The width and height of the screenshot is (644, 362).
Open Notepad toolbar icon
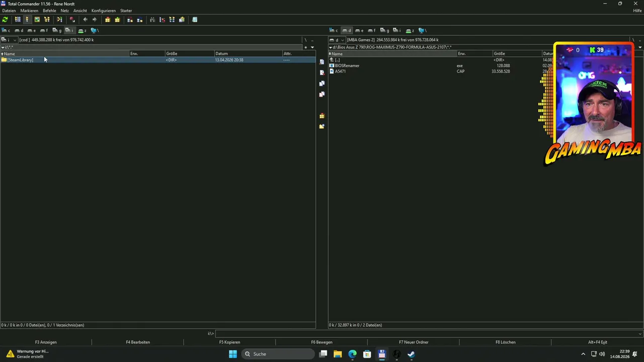tap(195, 20)
